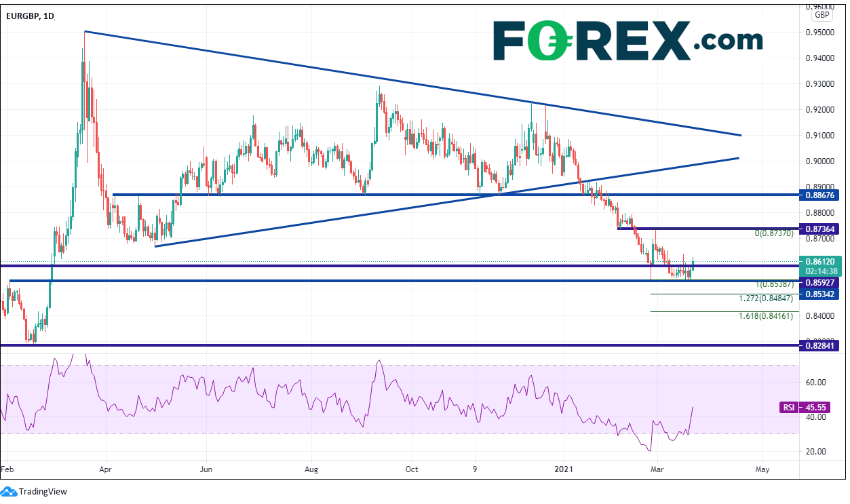
Task: Select the 0.85342 price level label
Action: point(821,294)
